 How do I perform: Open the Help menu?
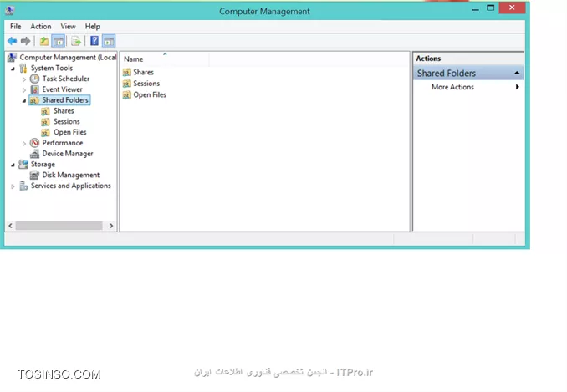(x=93, y=27)
